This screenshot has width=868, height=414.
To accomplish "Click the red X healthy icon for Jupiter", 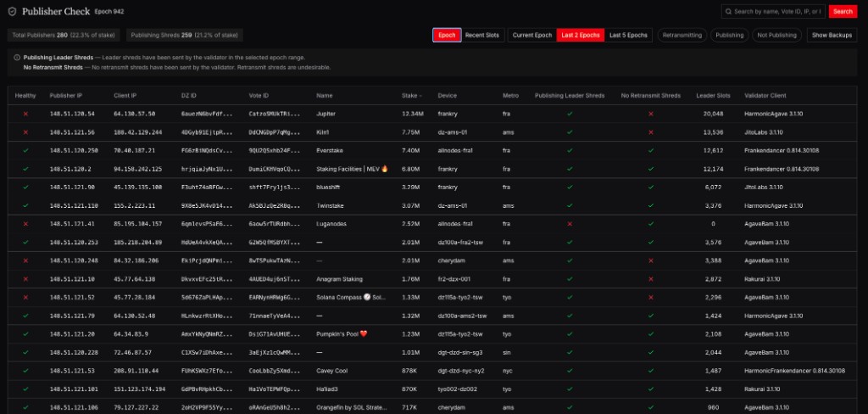I will click(25, 113).
